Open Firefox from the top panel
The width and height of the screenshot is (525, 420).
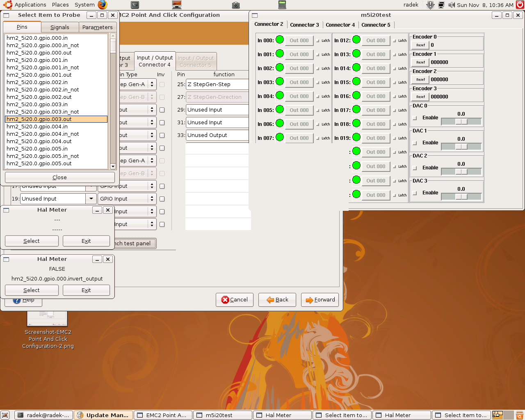[103, 5]
